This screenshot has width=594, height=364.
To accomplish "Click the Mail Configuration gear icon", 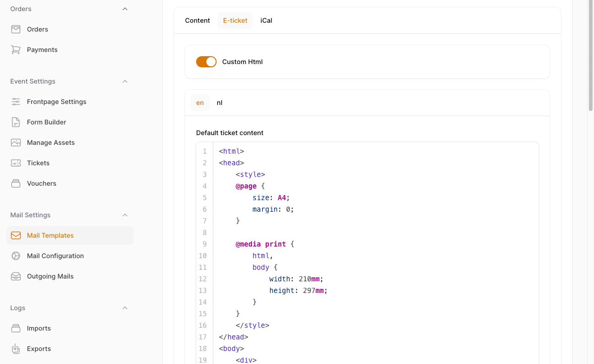I will pos(16,256).
